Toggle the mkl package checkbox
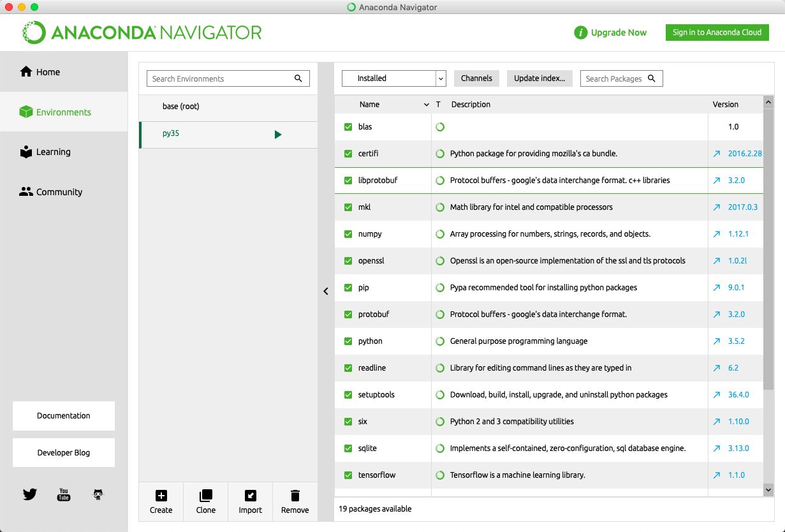This screenshot has height=532, width=785. click(348, 207)
